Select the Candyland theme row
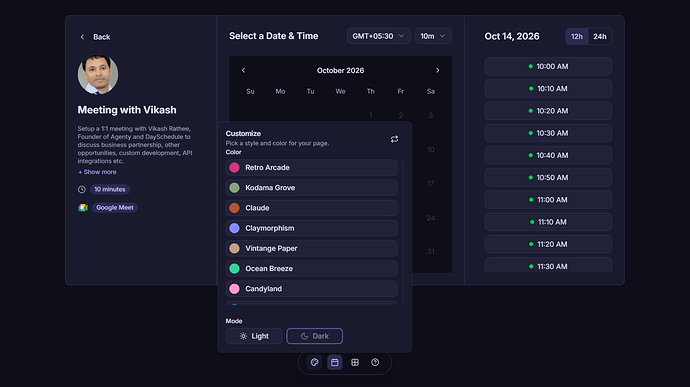690x387 pixels. 312,289
